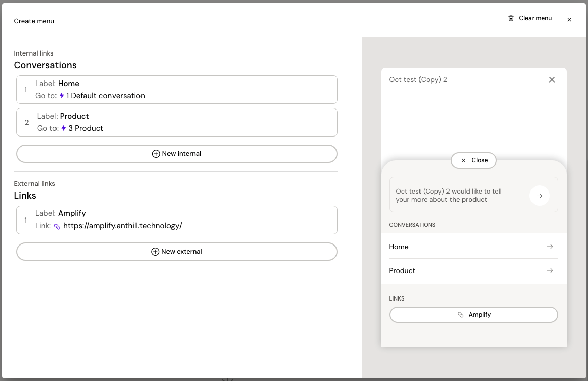588x381 pixels.
Task: Close the Create menu dialog
Action: 569,20
